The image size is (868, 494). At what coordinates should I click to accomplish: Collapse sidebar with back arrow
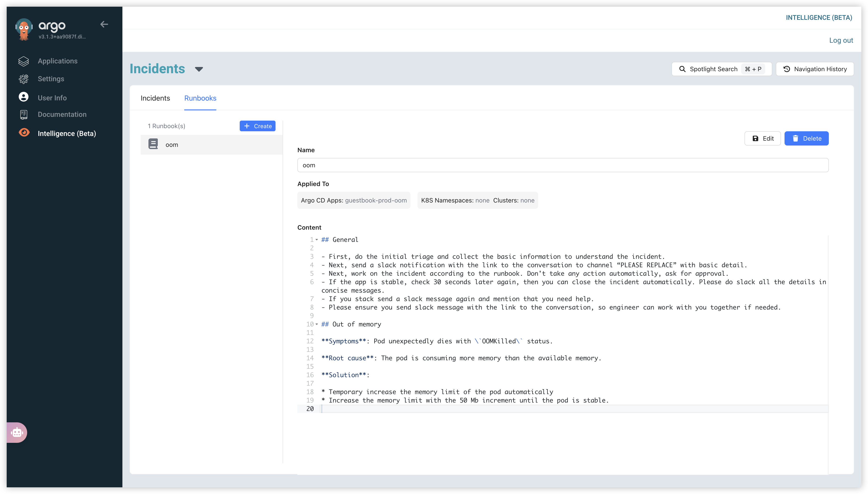coord(104,24)
